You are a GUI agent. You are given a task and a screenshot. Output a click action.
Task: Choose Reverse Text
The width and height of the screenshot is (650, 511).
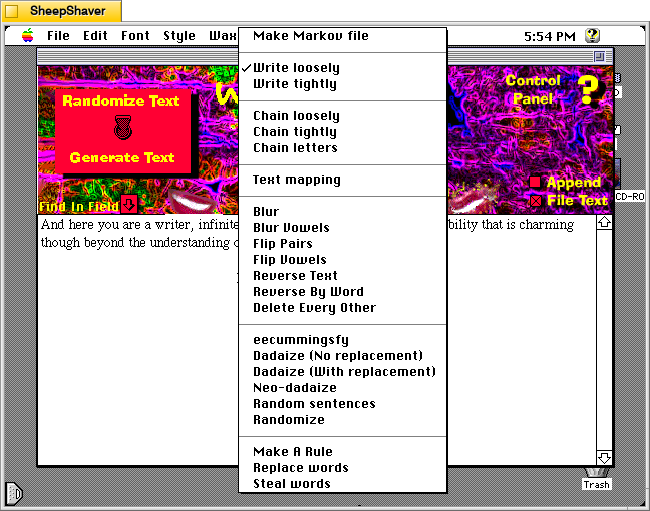click(342, 276)
